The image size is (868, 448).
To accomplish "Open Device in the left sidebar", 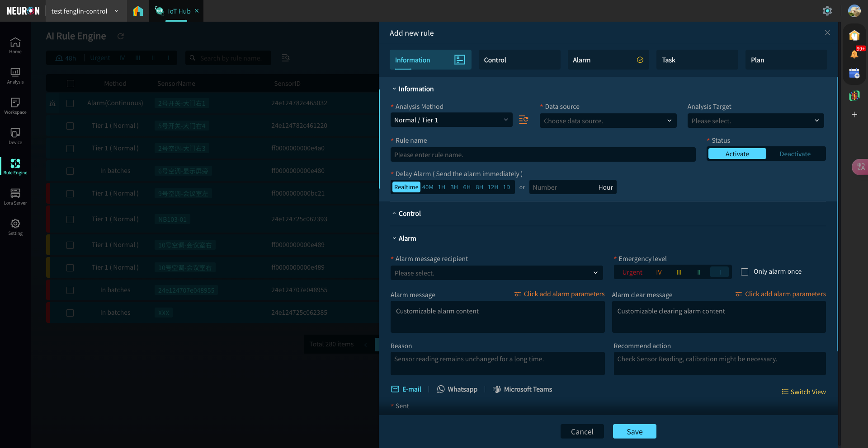I will (15, 136).
